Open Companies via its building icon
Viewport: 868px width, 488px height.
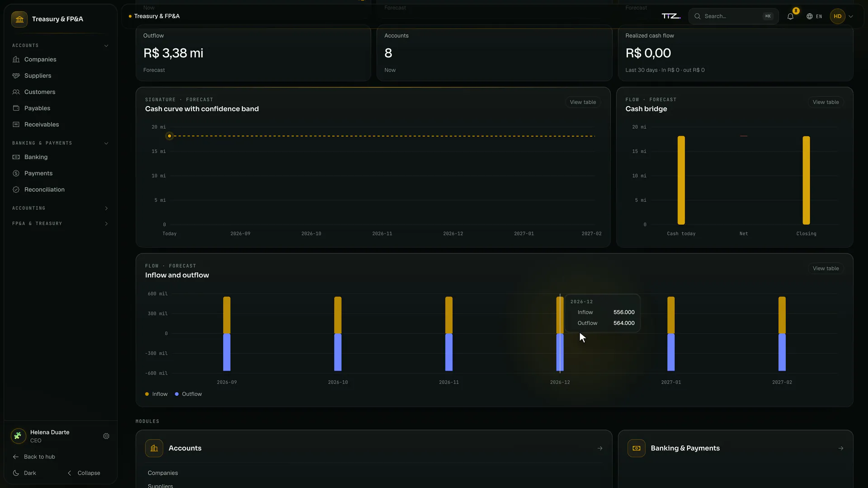tap(16, 59)
